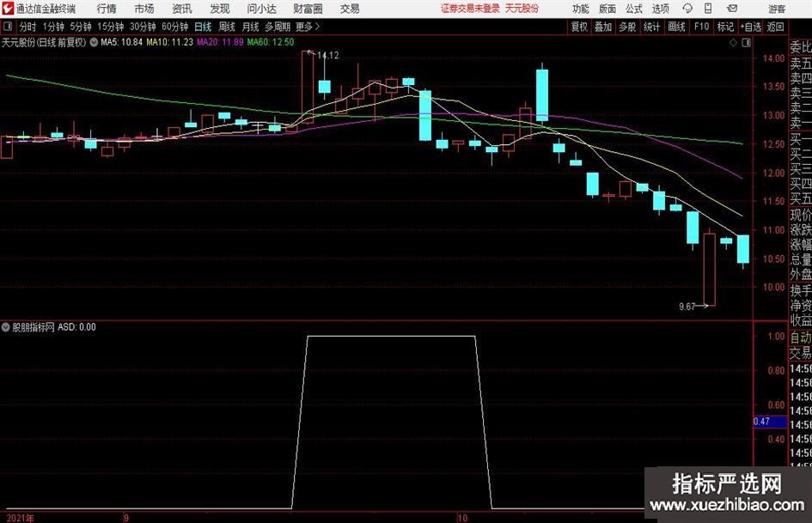The image size is (812, 523).
Task: Toggle the side panel icon at chart top right
Action: click(x=746, y=43)
